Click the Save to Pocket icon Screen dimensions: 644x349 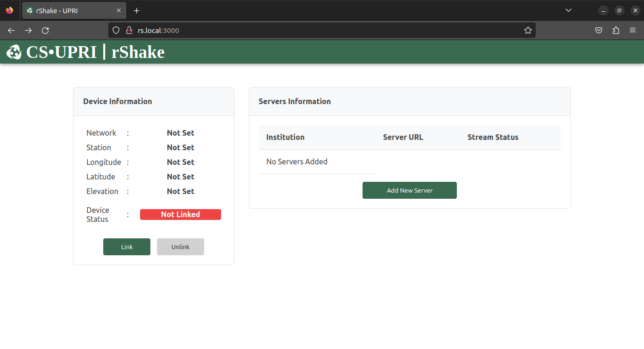[599, 30]
